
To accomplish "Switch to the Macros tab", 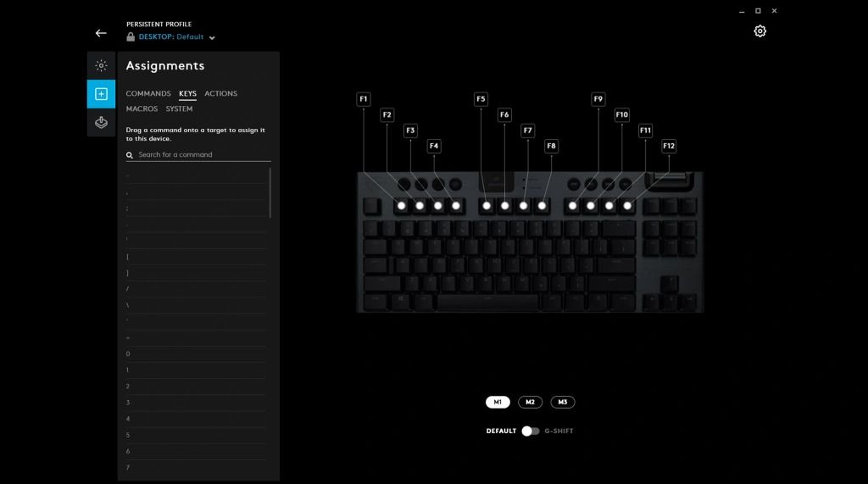I will coord(142,109).
